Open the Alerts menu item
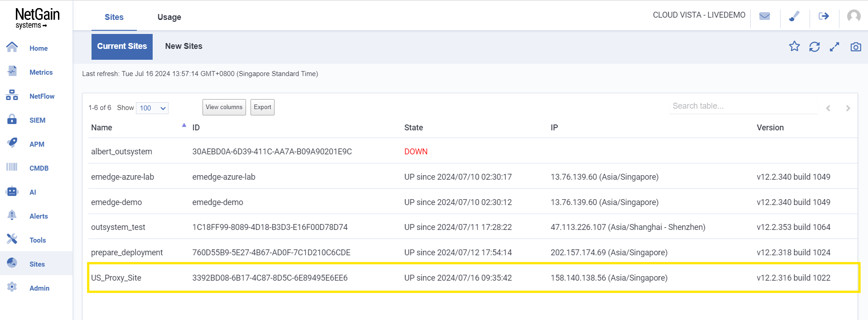The width and height of the screenshot is (868, 320). (x=39, y=216)
